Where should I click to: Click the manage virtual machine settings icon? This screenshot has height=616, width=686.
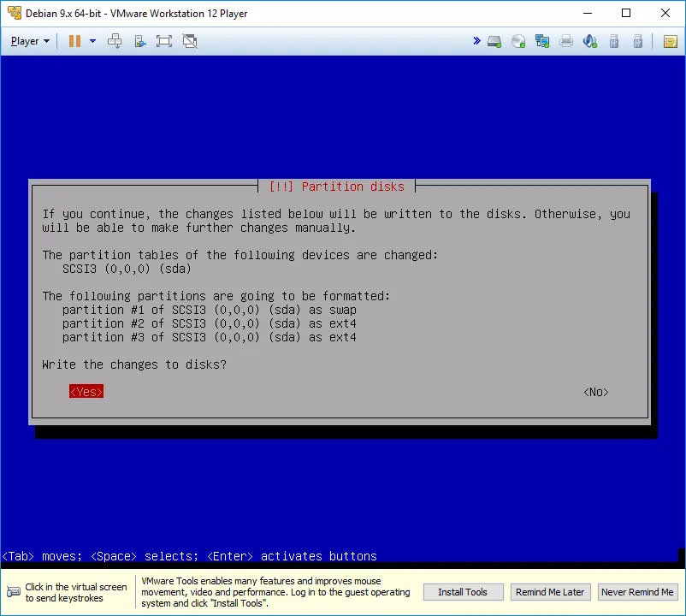click(x=139, y=41)
